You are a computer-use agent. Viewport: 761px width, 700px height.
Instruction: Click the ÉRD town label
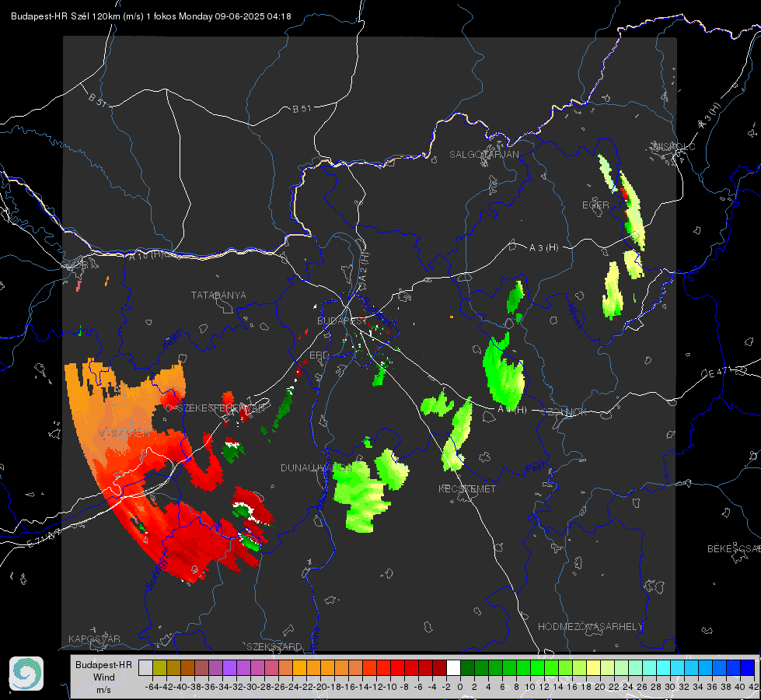coord(319,355)
